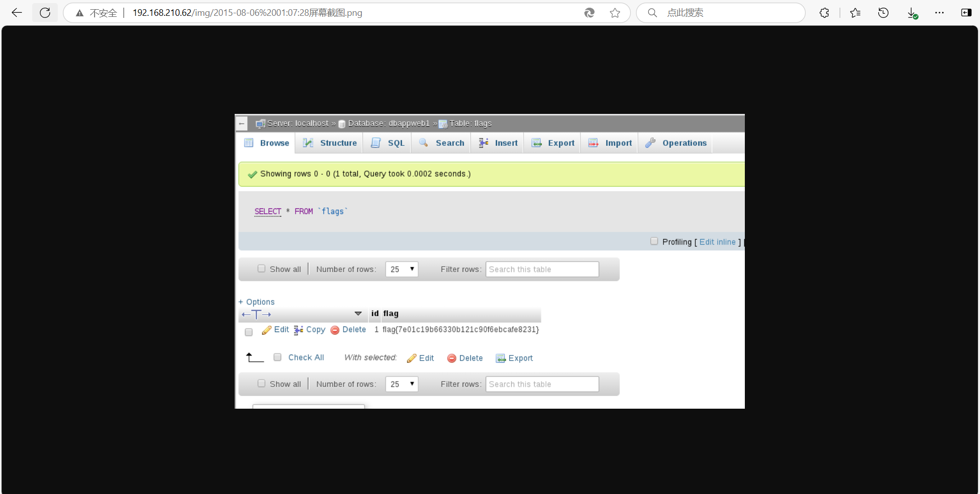Enable the Show all rows checkbox
This screenshot has height=494, width=980.
(x=261, y=268)
